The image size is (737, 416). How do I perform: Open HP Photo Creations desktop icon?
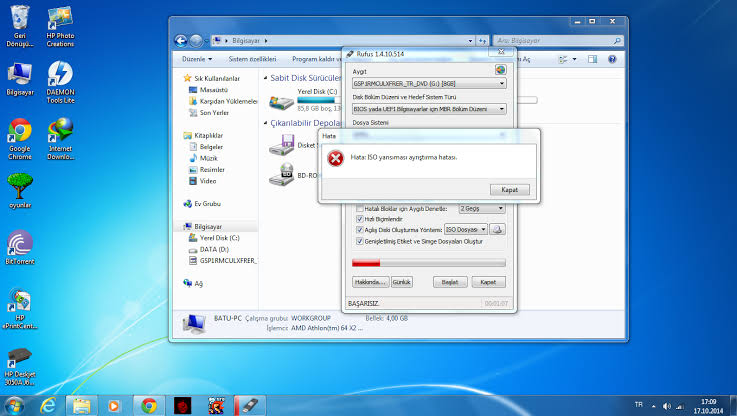[x=60, y=26]
